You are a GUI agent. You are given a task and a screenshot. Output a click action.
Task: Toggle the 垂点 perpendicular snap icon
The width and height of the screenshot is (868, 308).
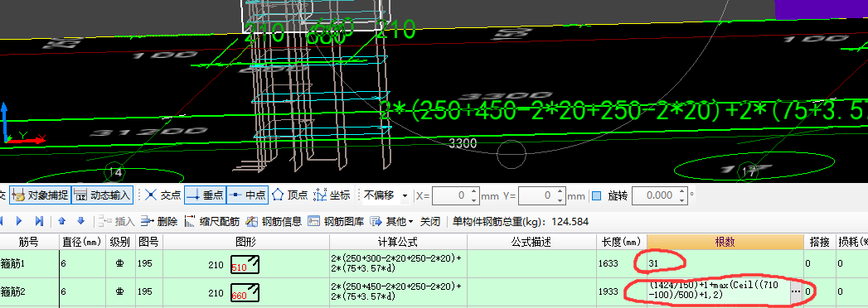point(205,195)
